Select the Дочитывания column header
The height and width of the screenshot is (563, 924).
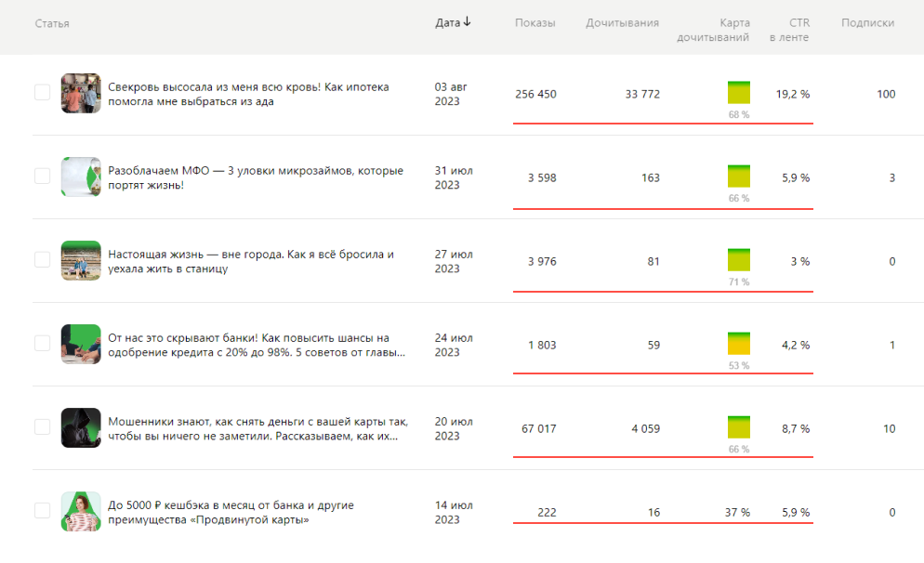(x=622, y=23)
